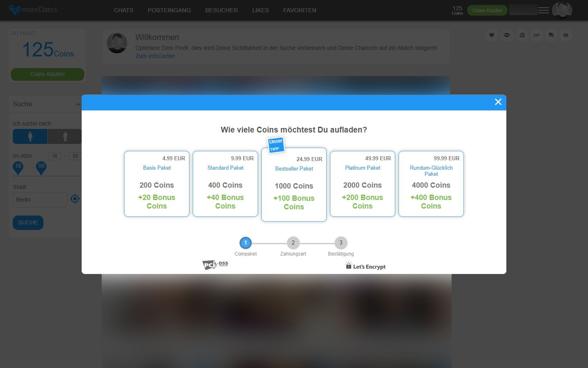Switch to the Besucher tab
Screen dimensions: 588x368
coord(221,10)
